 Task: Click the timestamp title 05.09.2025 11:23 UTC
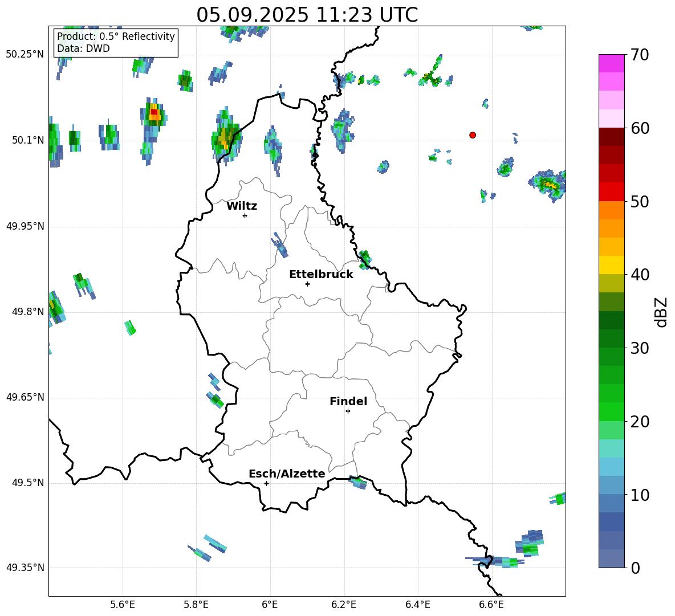[307, 15]
